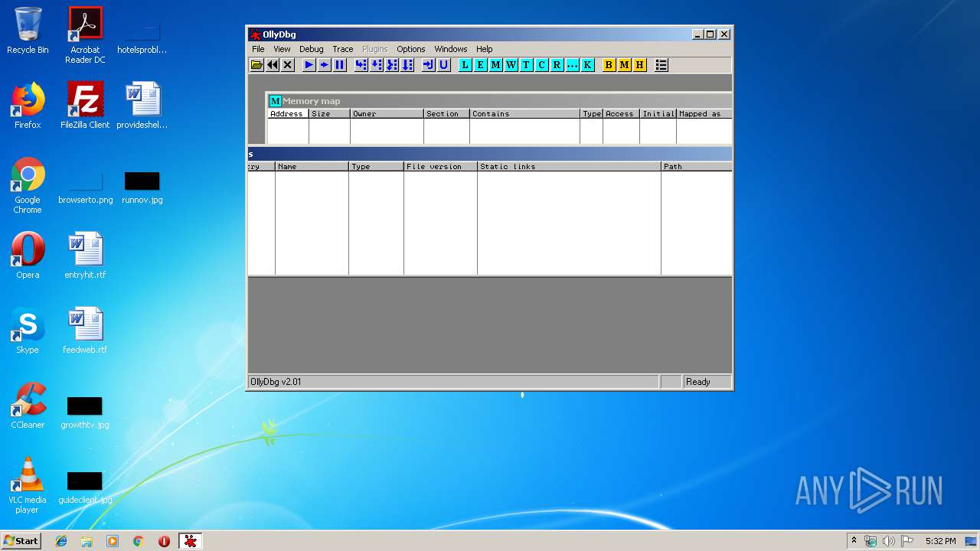Open the Log window with the L icon
Screen dimensions: 980x551
[465, 65]
